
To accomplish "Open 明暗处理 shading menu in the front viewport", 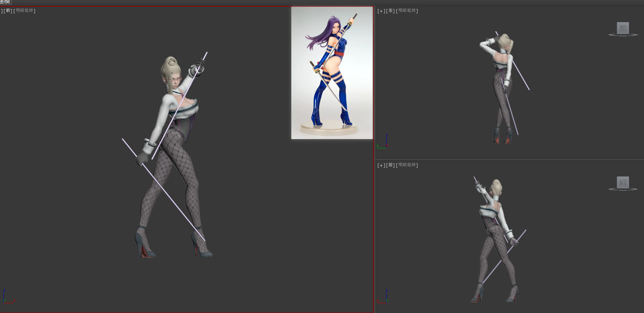I will coord(24,11).
